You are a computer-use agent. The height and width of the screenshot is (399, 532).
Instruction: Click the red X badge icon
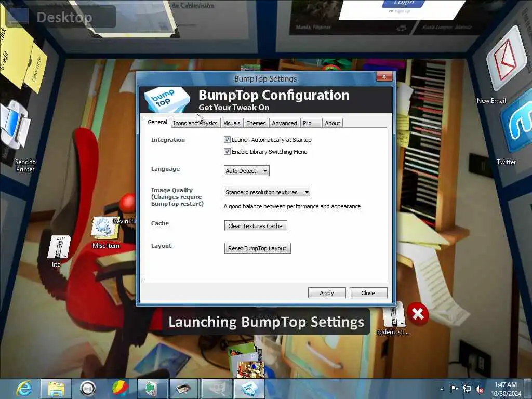pos(418,314)
